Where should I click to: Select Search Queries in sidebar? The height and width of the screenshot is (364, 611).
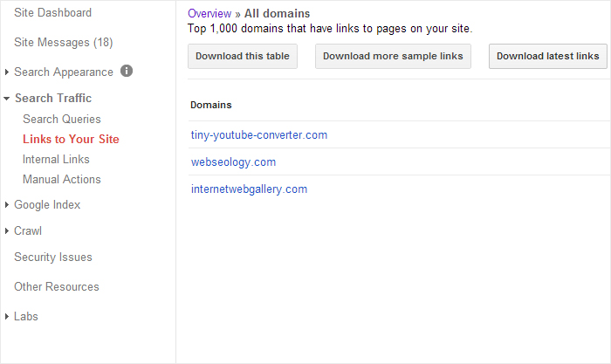pos(62,120)
